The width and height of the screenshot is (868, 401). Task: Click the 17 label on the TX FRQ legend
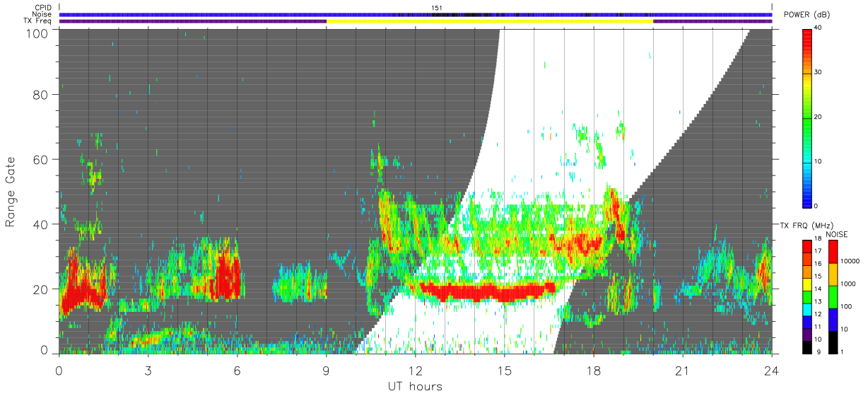pyautogui.click(x=818, y=251)
